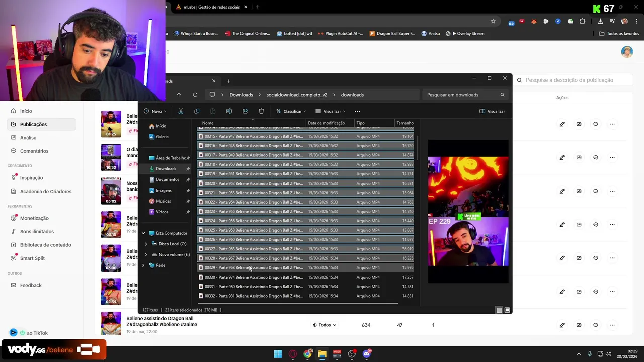Open Discord from taskbar
This screenshot has height=362, width=644.
pyautogui.click(x=367, y=354)
